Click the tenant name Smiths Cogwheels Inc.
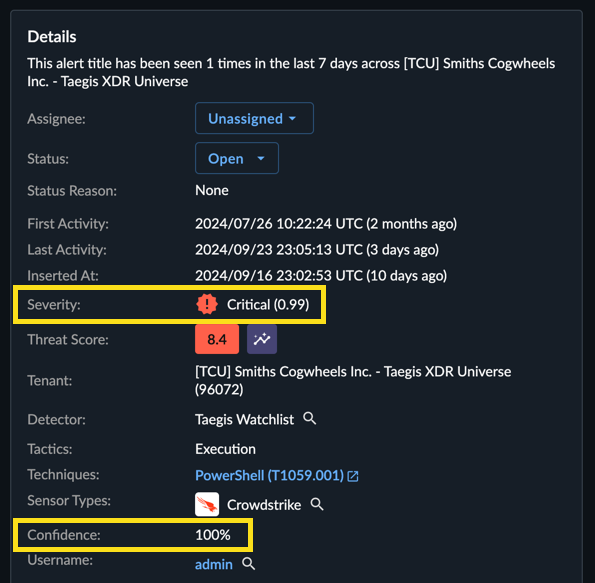595x583 pixels. pyautogui.click(x=303, y=372)
